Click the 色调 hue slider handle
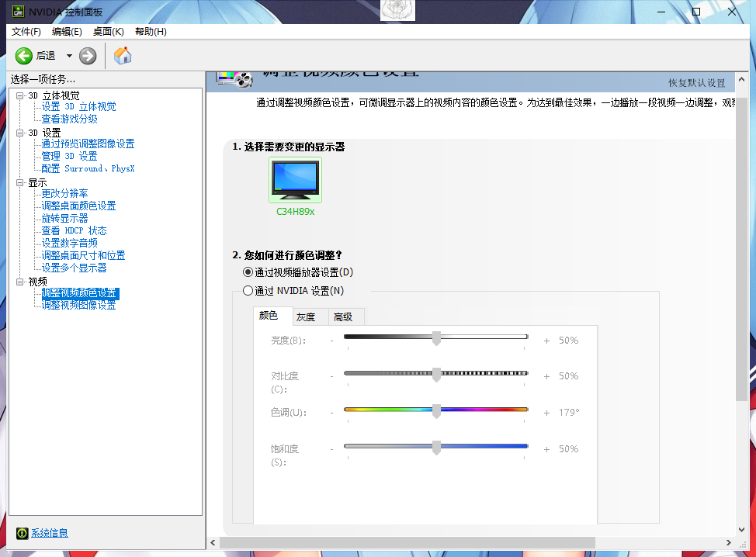The image size is (756, 557). tap(436, 411)
